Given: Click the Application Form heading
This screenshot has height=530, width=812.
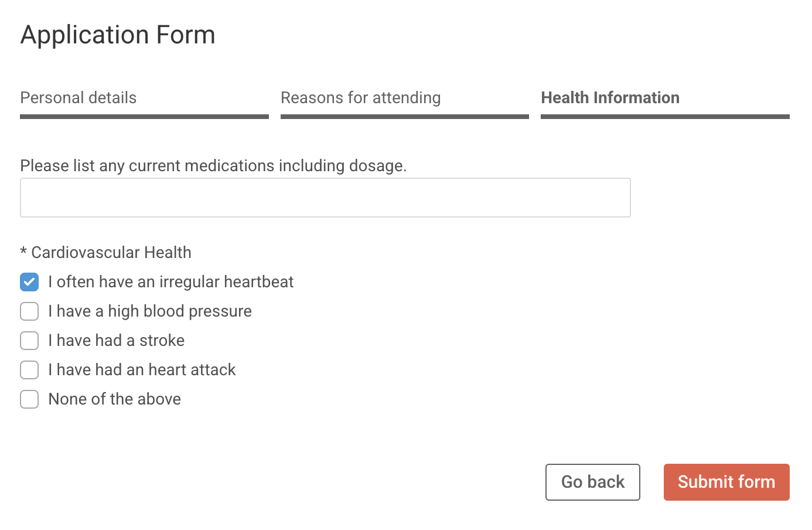Looking at the screenshot, I should click(x=118, y=35).
